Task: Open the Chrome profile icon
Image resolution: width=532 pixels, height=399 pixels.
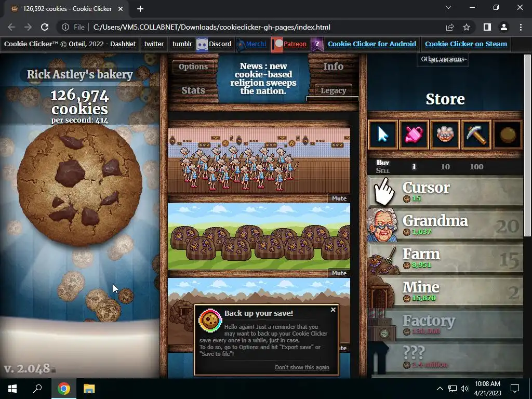Action: coord(504,27)
